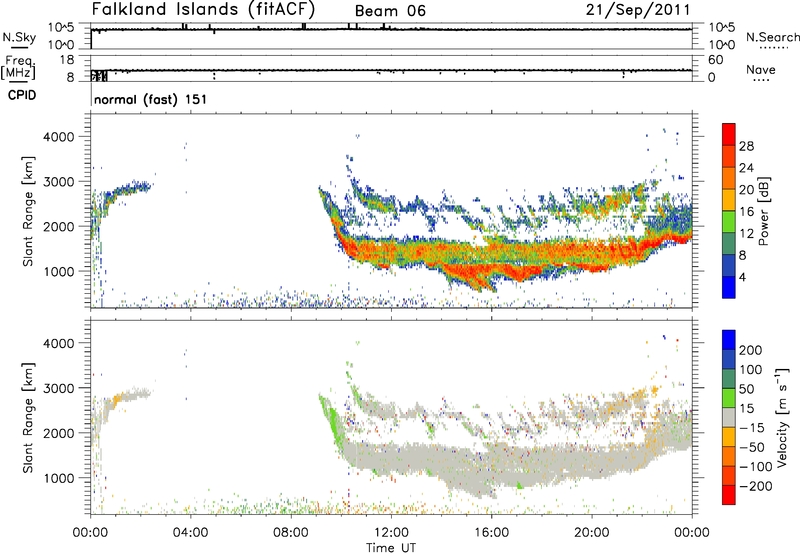Viewport: 800px width, 554px height.
Task: Click the '24' tick on power colorbar
Action: (746, 168)
